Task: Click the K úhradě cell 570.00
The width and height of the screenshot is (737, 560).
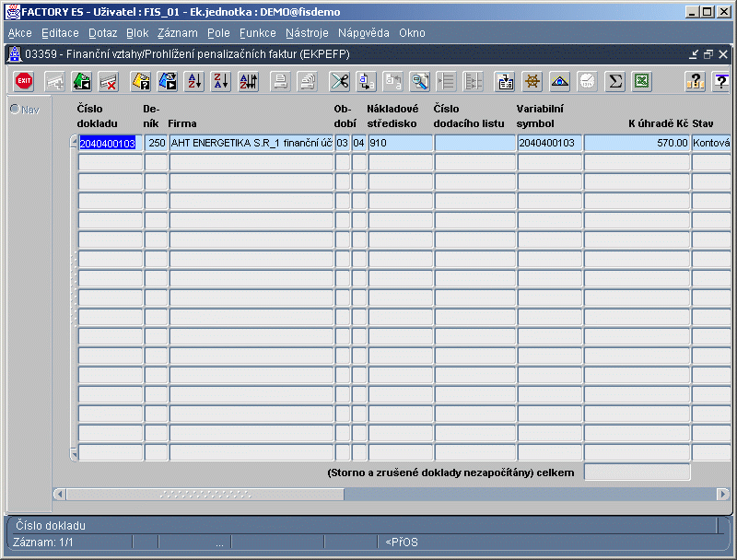Action: tap(637, 143)
